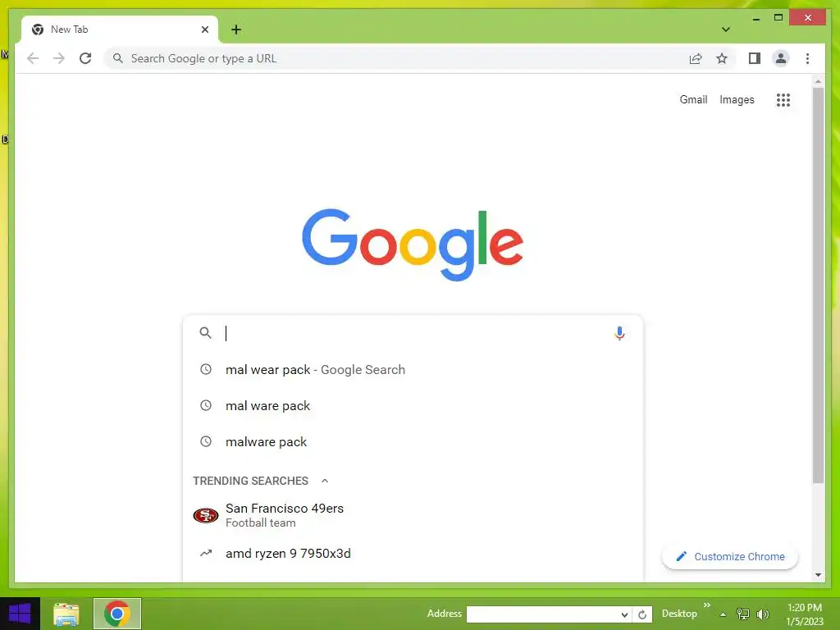Start voice search with the microphone
The width and height of the screenshot is (840, 630).
619,333
